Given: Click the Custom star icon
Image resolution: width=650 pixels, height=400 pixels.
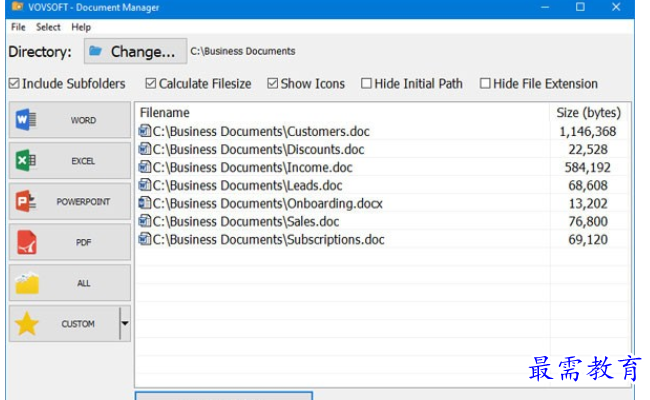Looking at the screenshot, I should point(27,323).
